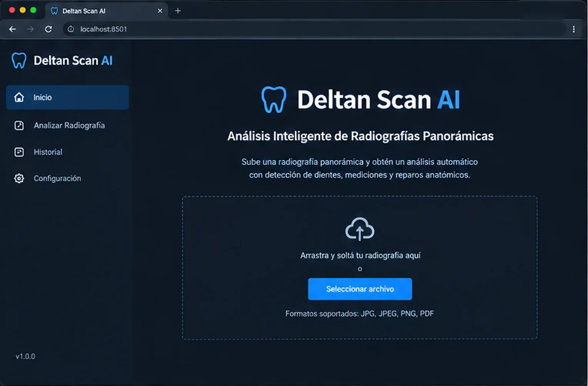Click the Historial sidebar icon
Viewport: 588px width, 386px height.
click(19, 152)
